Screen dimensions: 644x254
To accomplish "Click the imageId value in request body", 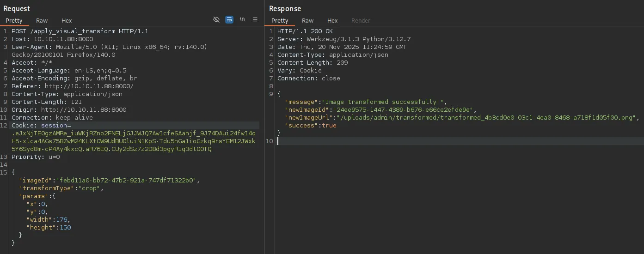I will click(x=127, y=181).
